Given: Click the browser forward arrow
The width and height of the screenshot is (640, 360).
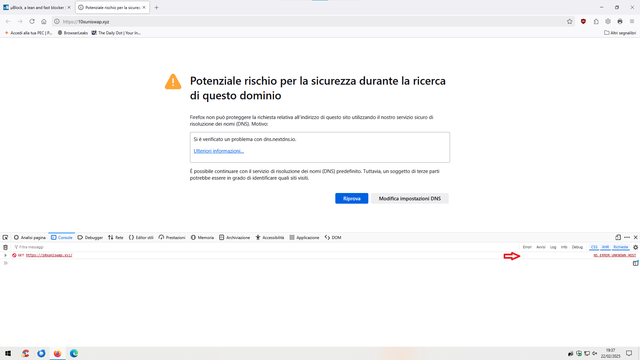Looking at the screenshot, I should (20, 22).
